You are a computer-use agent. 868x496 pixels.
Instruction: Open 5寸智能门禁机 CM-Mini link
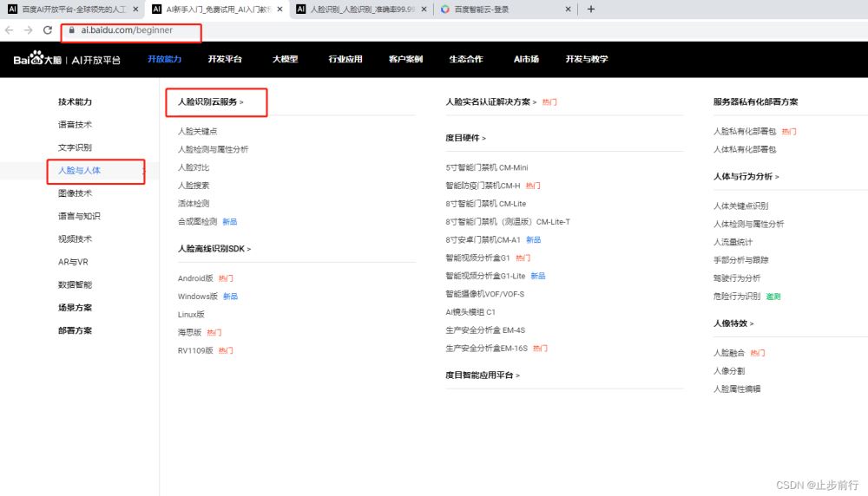(x=487, y=167)
